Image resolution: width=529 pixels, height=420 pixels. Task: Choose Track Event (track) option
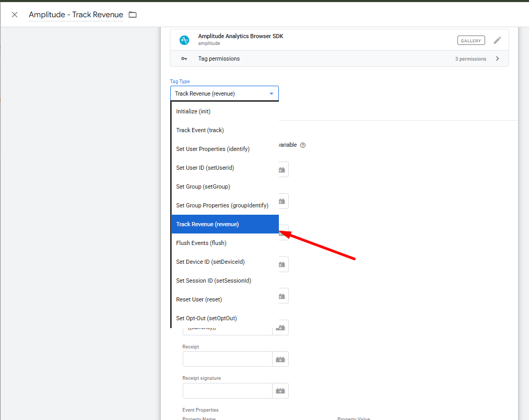(x=200, y=130)
